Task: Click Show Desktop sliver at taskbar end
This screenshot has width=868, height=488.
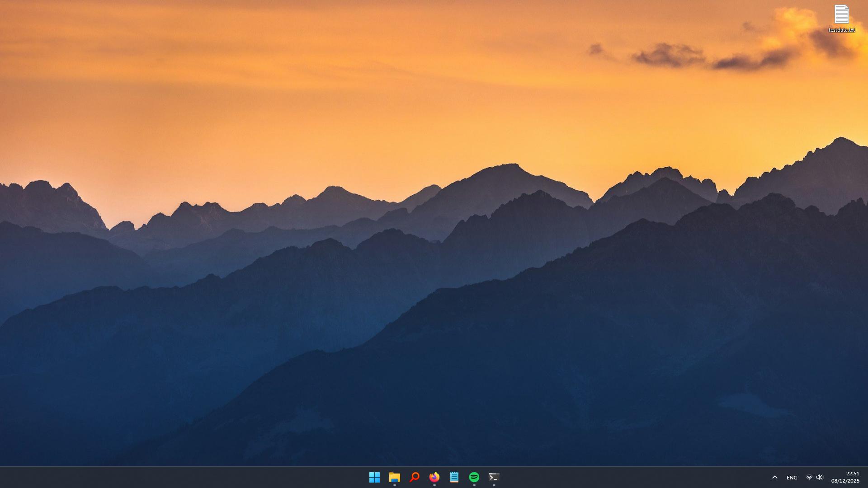Action: point(867,477)
